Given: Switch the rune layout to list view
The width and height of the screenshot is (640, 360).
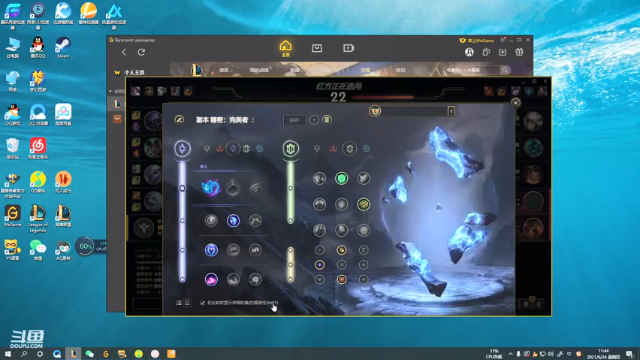Looking at the screenshot, I should [179, 302].
